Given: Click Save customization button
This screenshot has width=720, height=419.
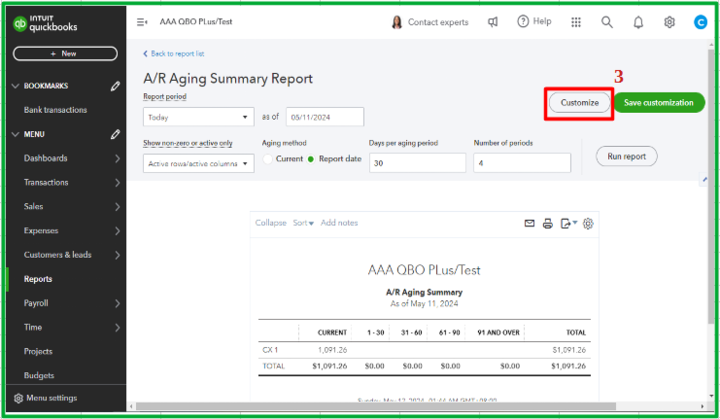Looking at the screenshot, I should [x=659, y=103].
